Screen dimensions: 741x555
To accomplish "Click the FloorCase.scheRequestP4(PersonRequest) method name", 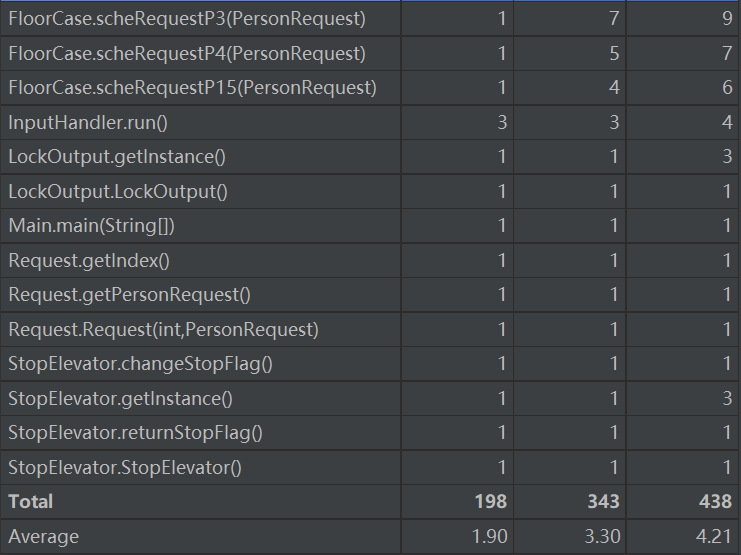I will click(x=187, y=53).
